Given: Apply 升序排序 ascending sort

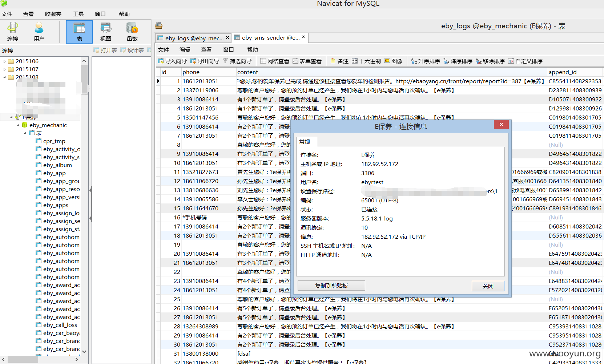Looking at the screenshot, I should (x=425, y=61).
